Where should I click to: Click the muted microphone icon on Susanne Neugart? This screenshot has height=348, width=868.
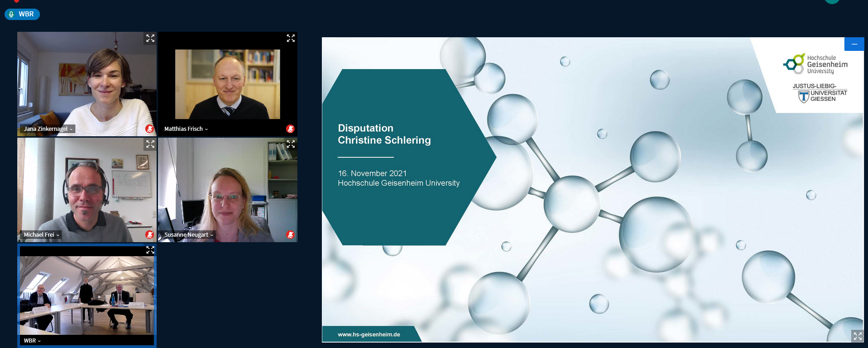(290, 235)
